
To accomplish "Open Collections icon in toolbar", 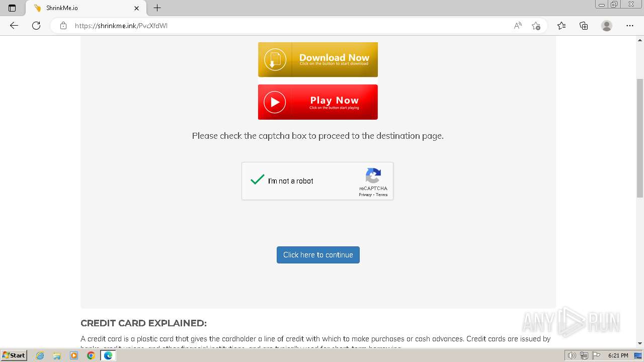I will tap(584, 26).
